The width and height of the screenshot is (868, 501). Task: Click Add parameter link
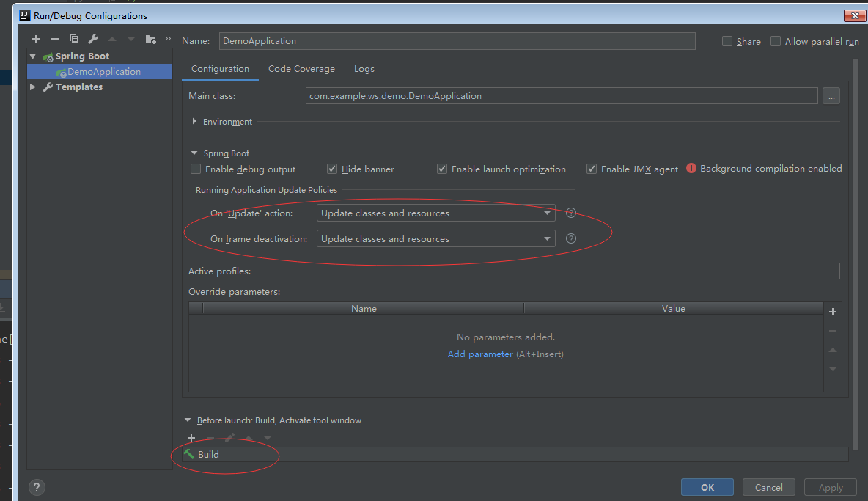click(480, 354)
